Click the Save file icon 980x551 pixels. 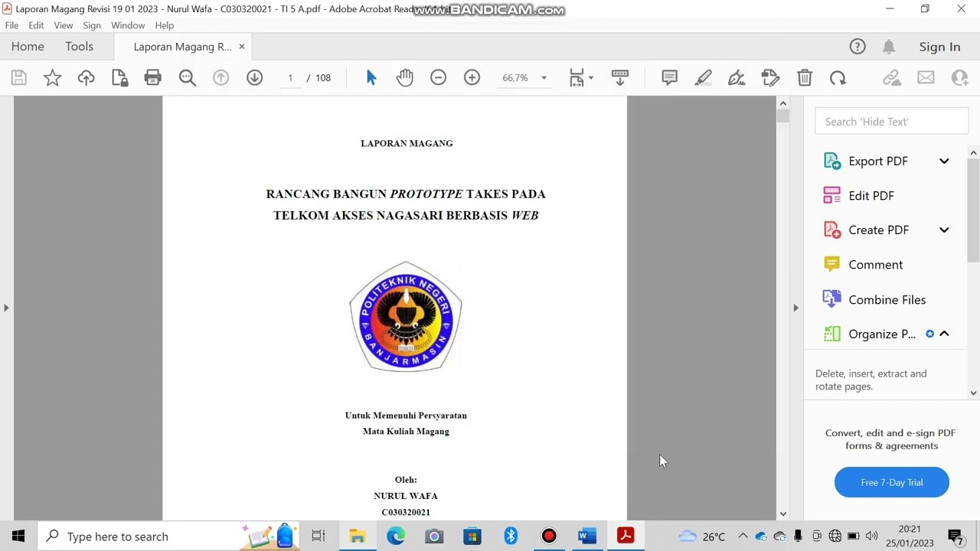click(18, 77)
